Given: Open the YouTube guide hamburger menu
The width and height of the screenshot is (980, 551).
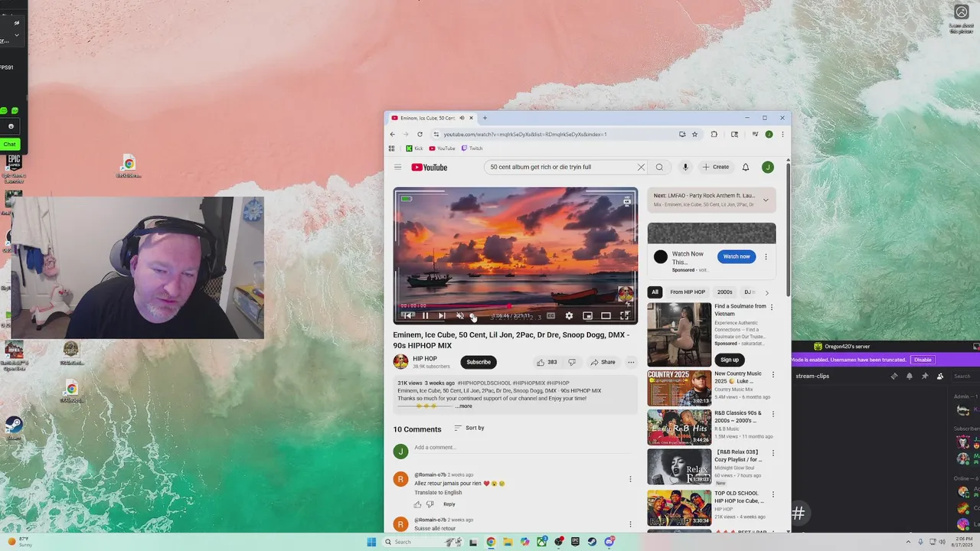Looking at the screenshot, I should (397, 167).
